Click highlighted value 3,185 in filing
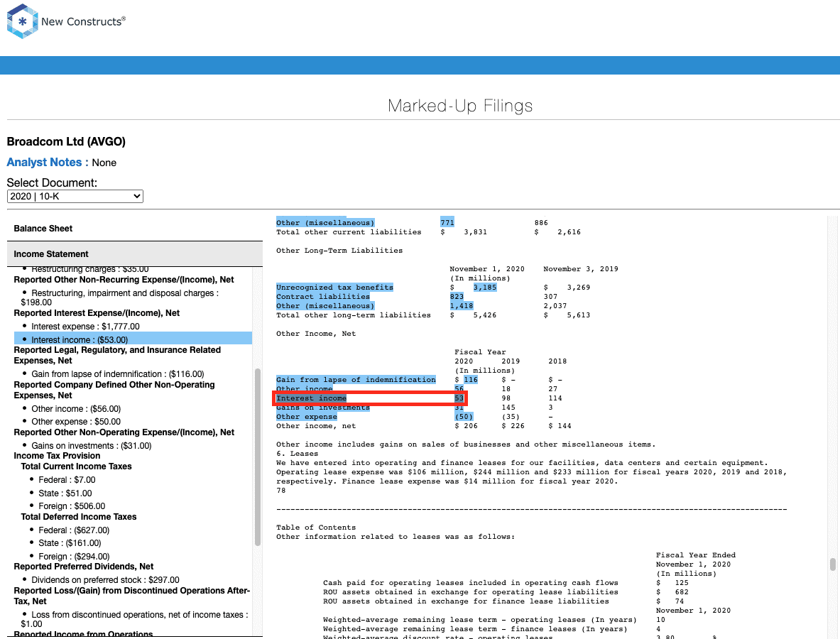This screenshot has height=639, width=840. [x=485, y=288]
